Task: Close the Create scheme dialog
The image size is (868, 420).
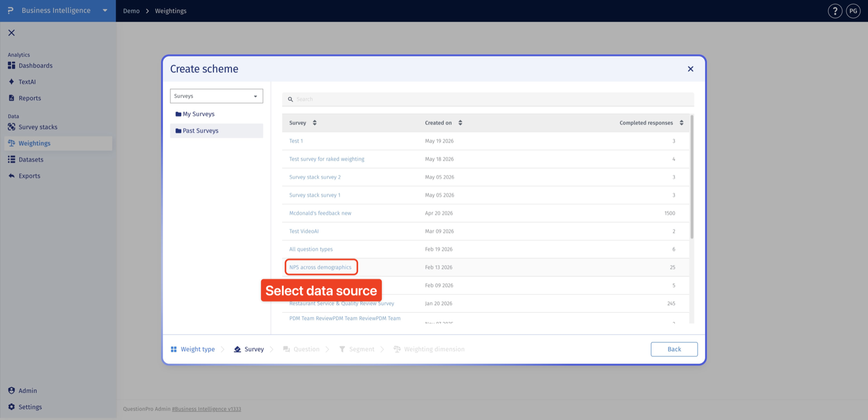Action: pos(691,69)
